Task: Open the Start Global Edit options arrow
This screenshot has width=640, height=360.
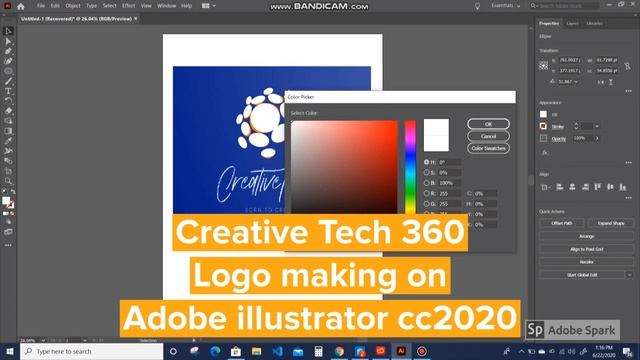Action: [x=629, y=275]
